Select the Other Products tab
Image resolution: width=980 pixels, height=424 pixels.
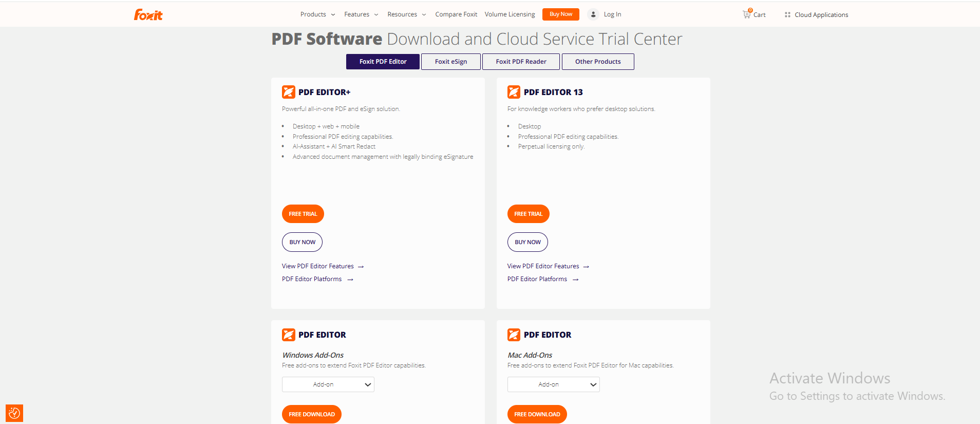click(x=597, y=62)
